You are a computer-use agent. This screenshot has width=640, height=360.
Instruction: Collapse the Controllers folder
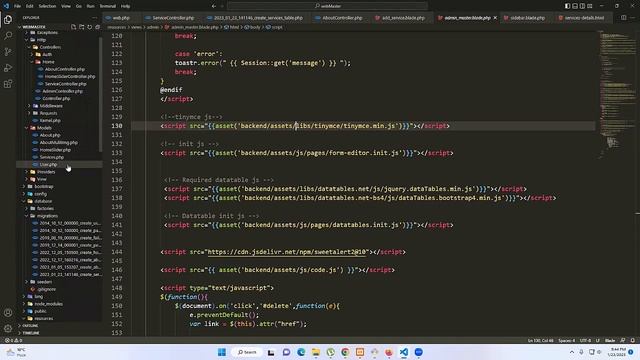click(x=50, y=47)
